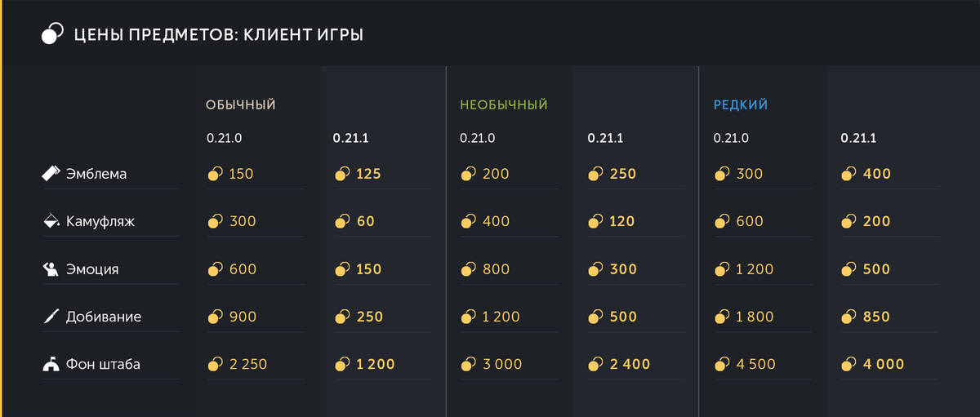980x417 pixels.
Task: Select the ОБЫЧНЫЙ rarity heading
Action: [240, 105]
